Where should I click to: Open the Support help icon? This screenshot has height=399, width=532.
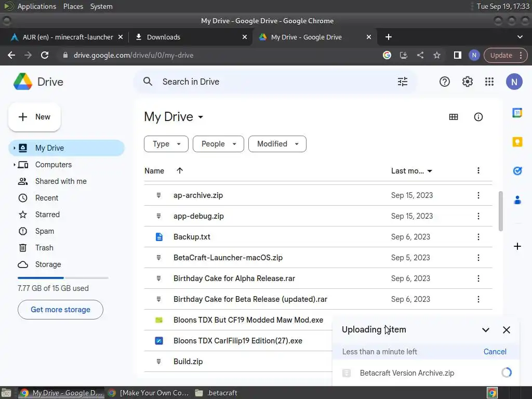click(x=445, y=82)
